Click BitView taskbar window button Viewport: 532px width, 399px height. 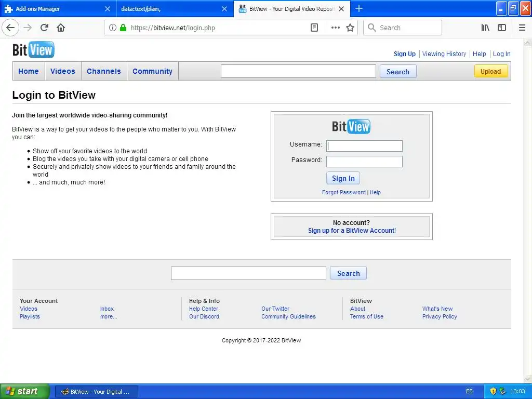(x=96, y=392)
